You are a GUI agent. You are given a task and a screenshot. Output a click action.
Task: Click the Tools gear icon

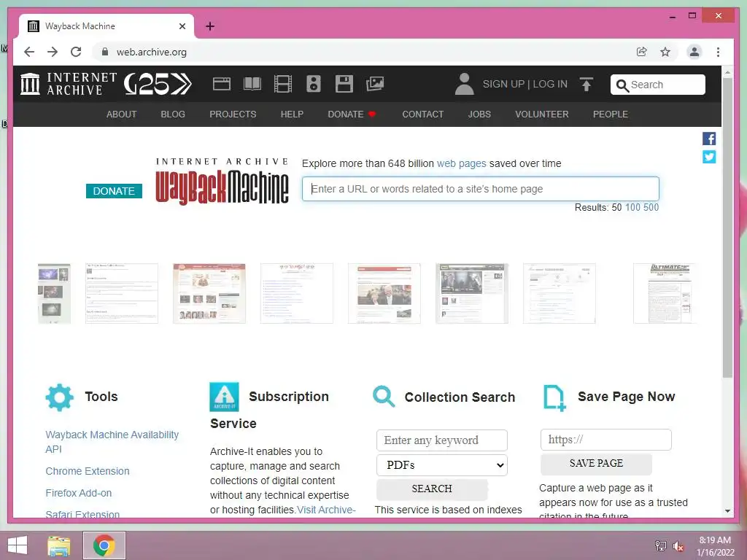point(60,397)
